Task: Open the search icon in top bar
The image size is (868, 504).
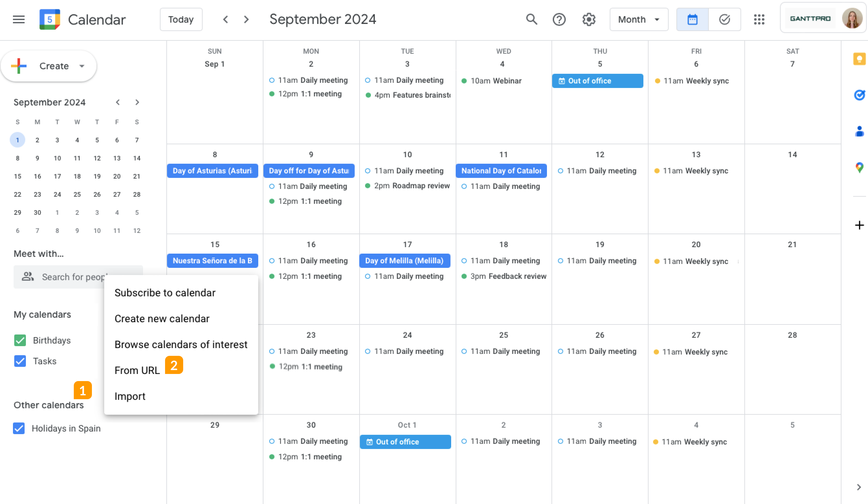Action: [x=531, y=19]
